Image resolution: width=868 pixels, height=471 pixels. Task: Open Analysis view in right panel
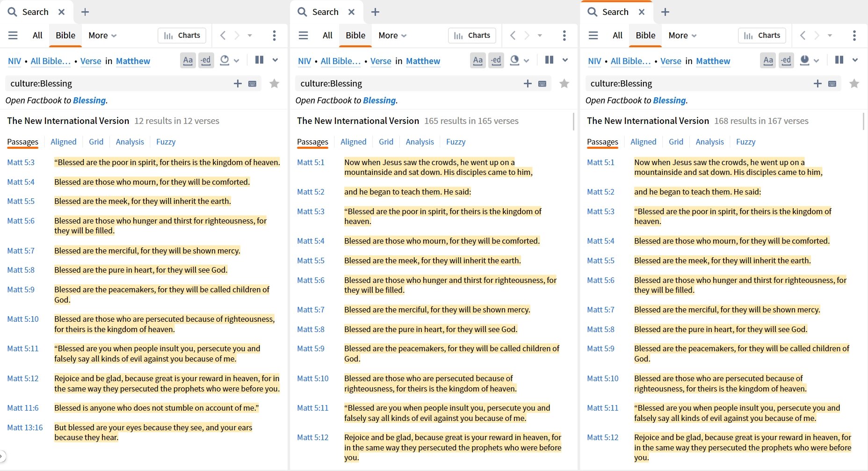point(709,142)
